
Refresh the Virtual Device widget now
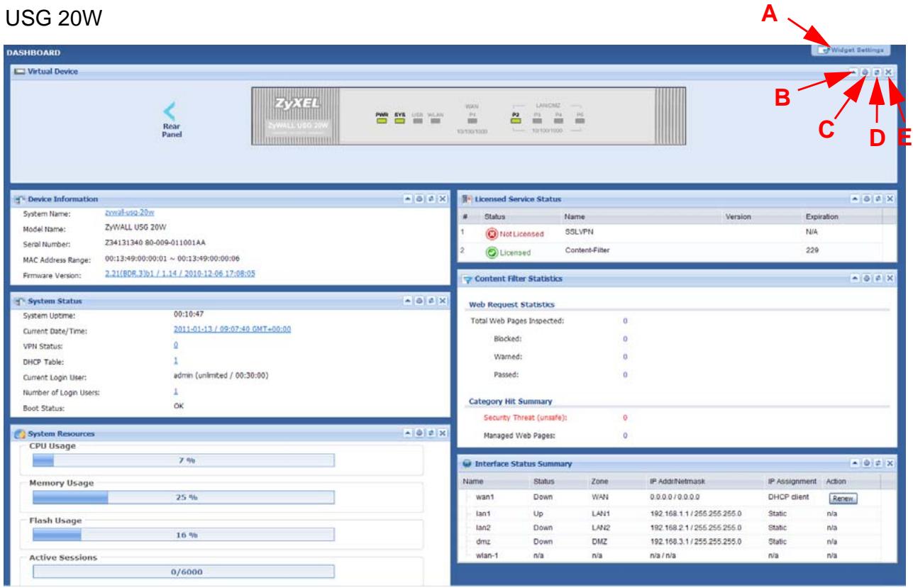click(x=878, y=72)
